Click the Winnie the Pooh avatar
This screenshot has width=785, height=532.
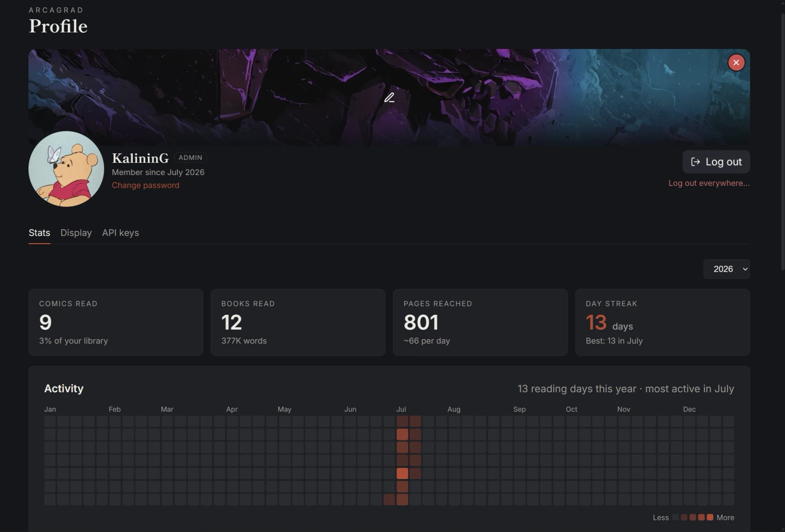pyautogui.click(x=66, y=169)
